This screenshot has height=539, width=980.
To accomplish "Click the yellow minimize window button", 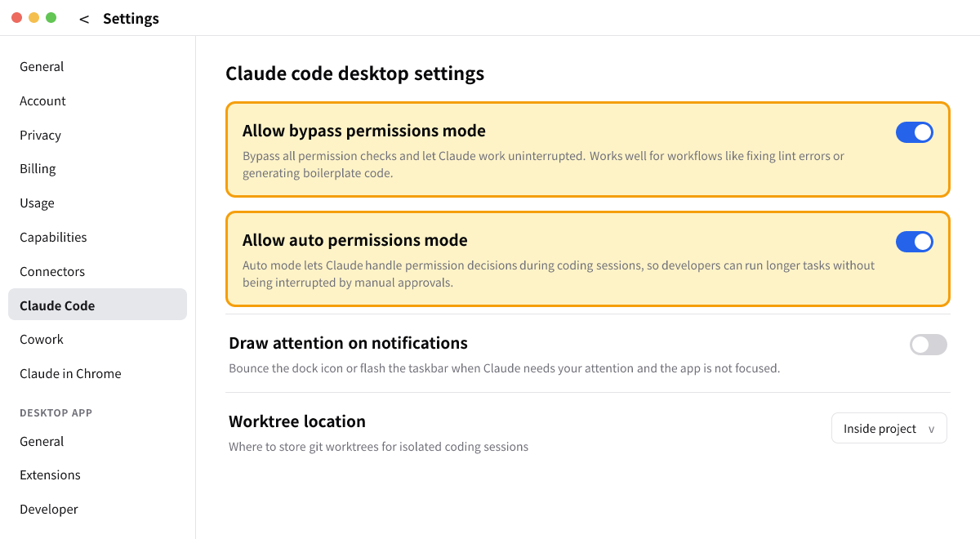I will (33, 17).
